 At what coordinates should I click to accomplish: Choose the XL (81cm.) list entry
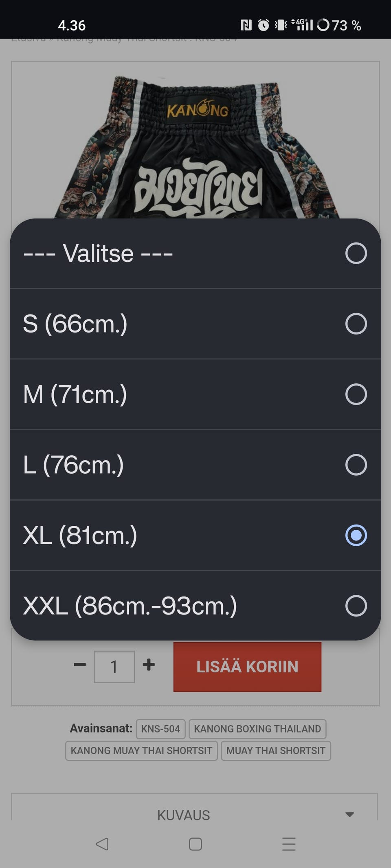195,535
